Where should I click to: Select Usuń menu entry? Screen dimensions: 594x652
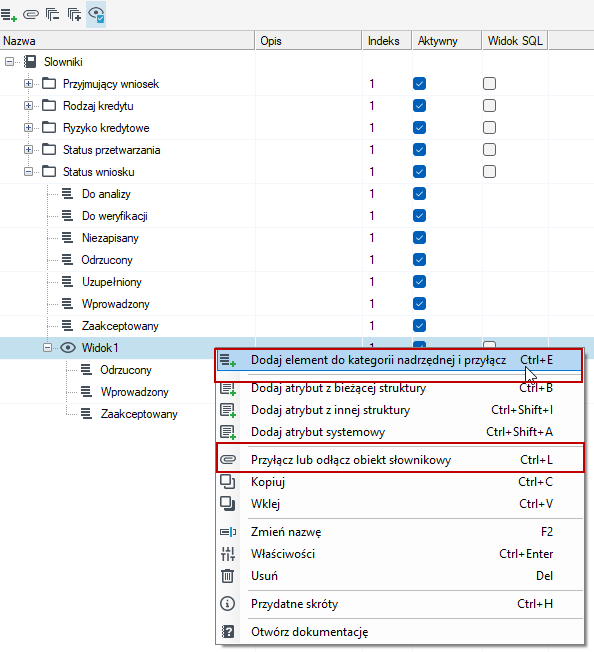coord(399,576)
